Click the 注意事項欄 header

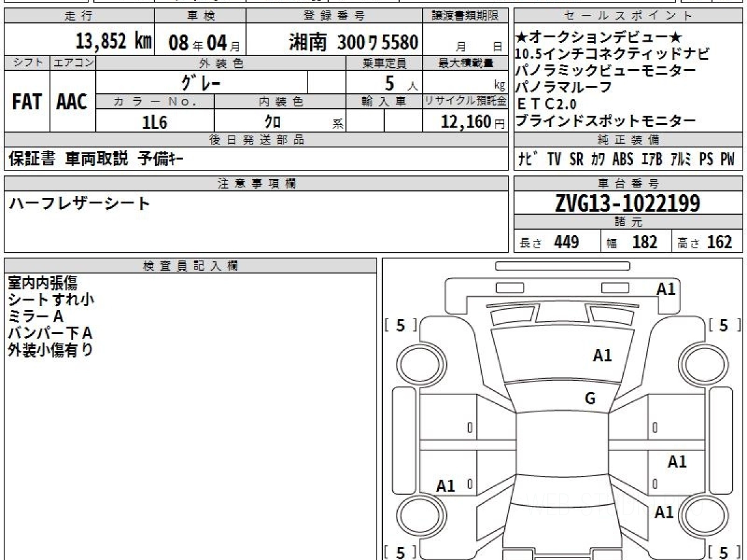[x=256, y=184]
